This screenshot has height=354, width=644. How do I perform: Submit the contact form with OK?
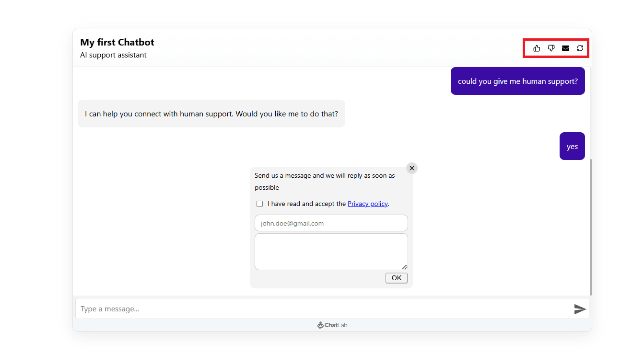click(396, 278)
